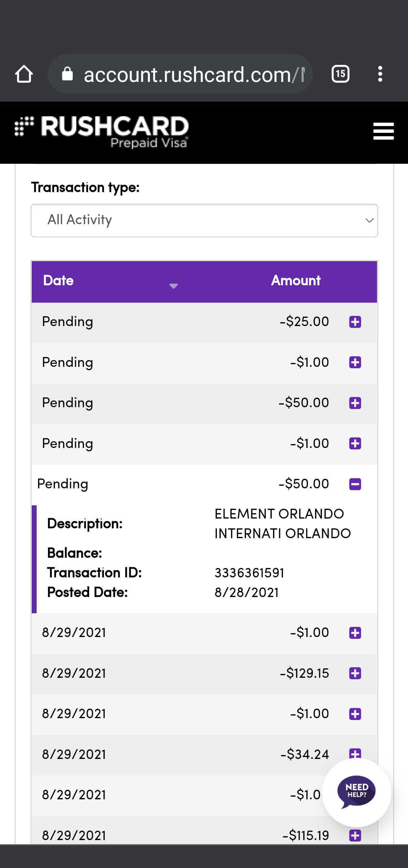The height and width of the screenshot is (868, 408).
Task: Open the Need Help chat bubble
Action: pyautogui.click(x=356, y=792)
